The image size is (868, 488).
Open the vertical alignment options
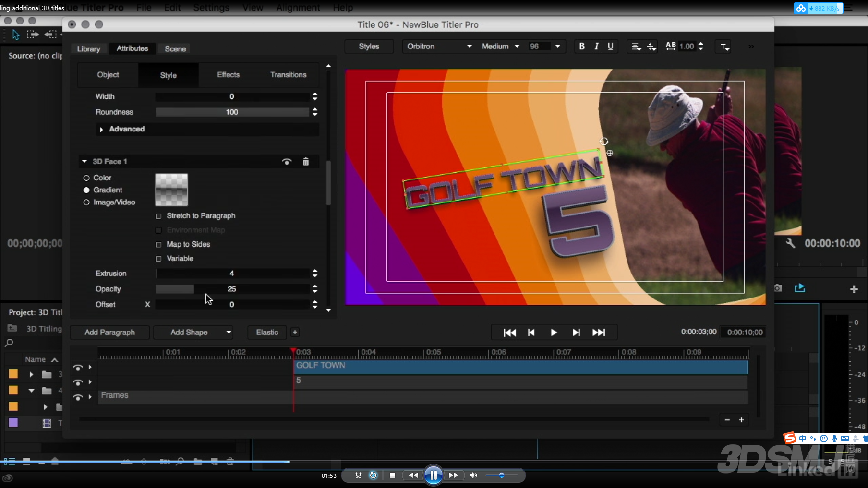pyautogui.click(x=651, y=47)
